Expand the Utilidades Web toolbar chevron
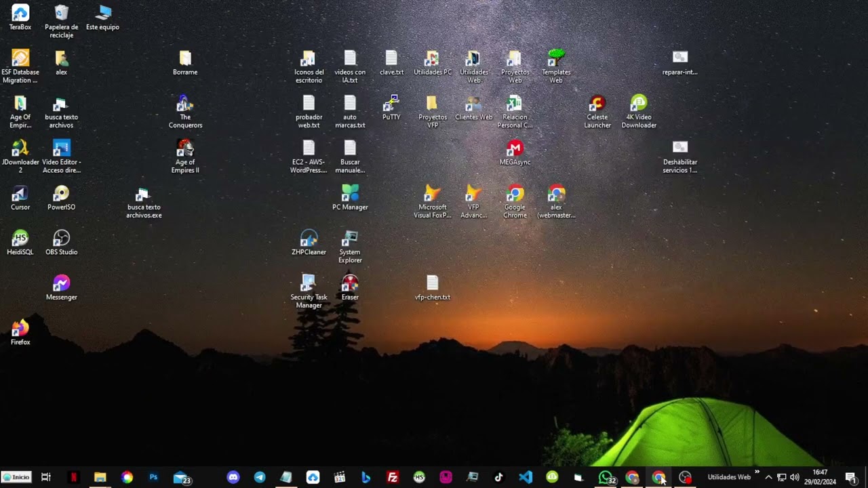 (757, 472)
